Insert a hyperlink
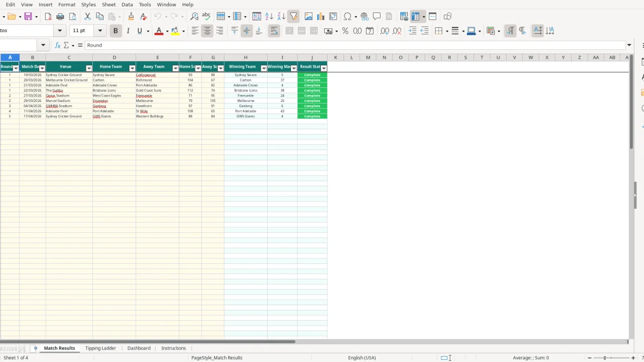 point(364,17)
